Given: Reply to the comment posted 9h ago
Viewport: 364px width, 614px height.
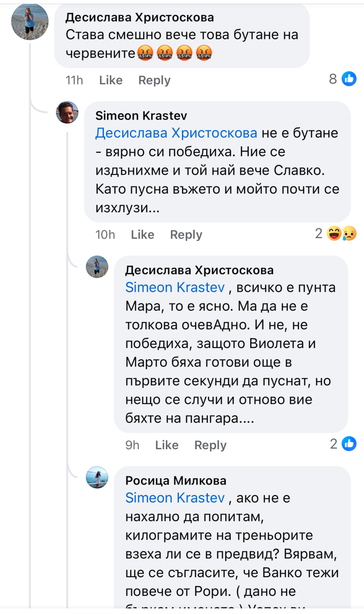Looking at the screenshot, I should [210, 445].
